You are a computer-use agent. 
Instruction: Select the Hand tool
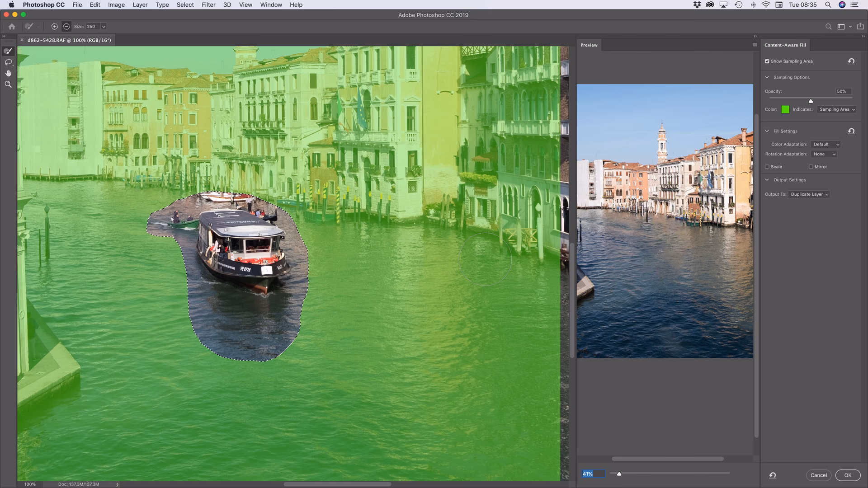pyautogui.click(x=8, y=73)
